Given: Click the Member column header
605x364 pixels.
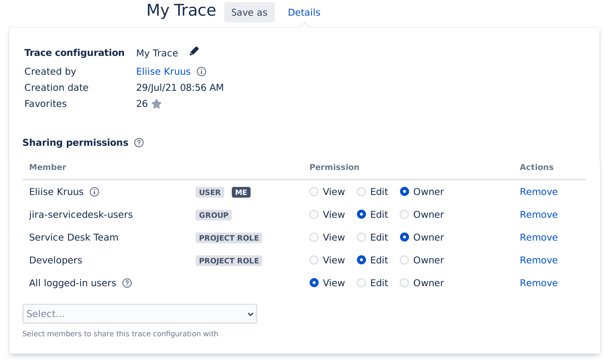Looking at the screenshot, I should point(47,167).
